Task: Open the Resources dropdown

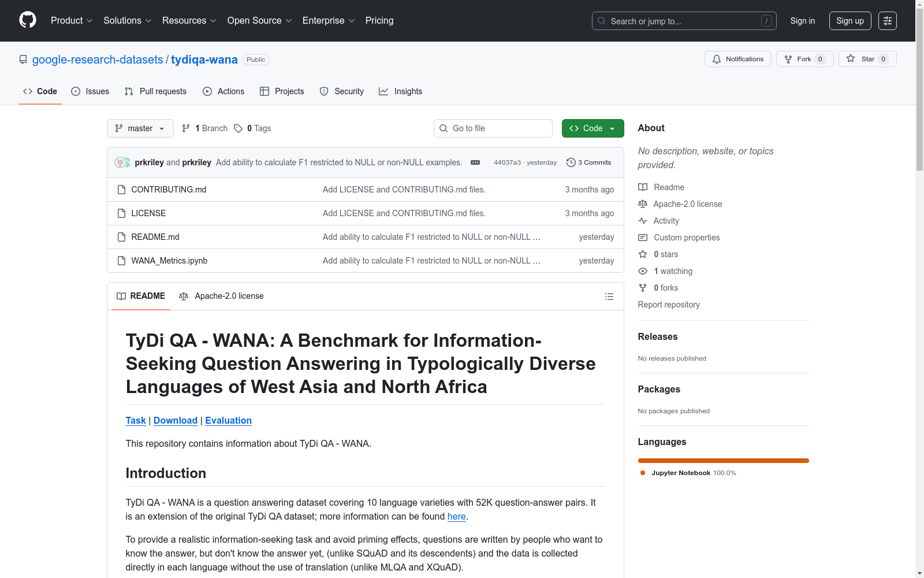Action: coord(189,21)
